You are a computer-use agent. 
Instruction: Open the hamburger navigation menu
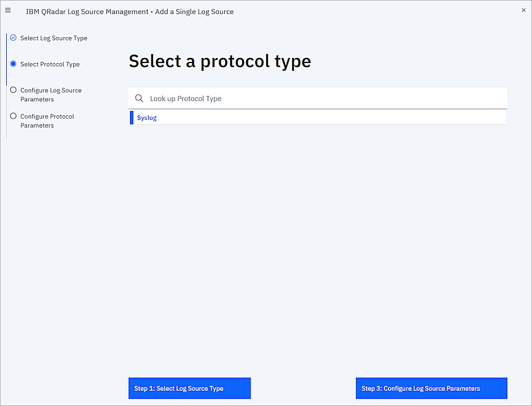[x=7, y=10]
